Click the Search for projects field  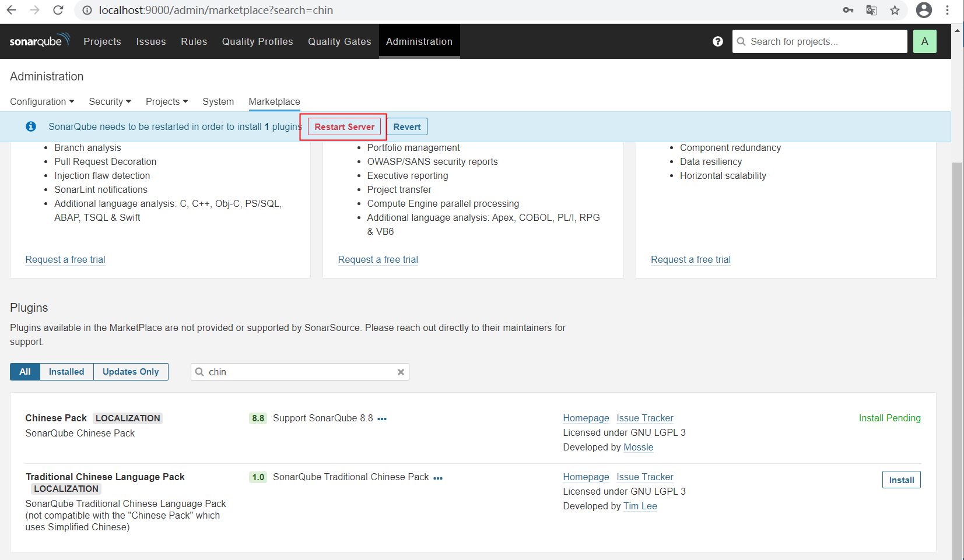[819, 41]
